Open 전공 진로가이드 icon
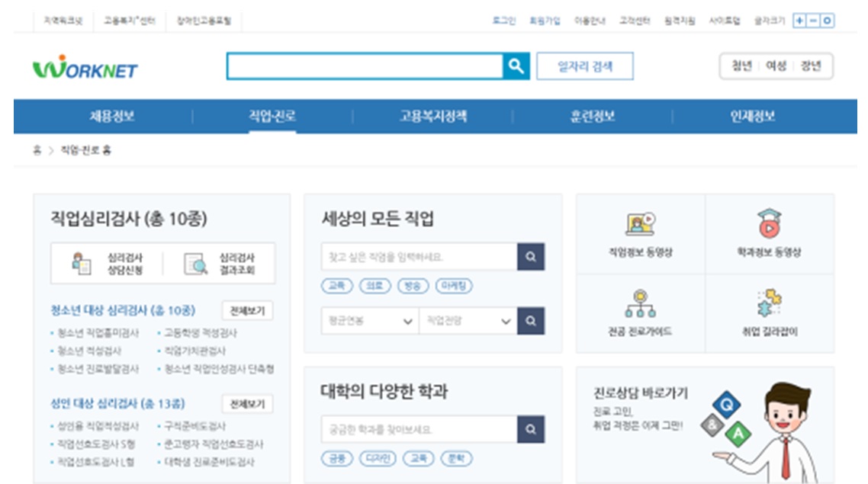Image resolution: width=868 pixels, height=484 pixels. click(640, 304)
